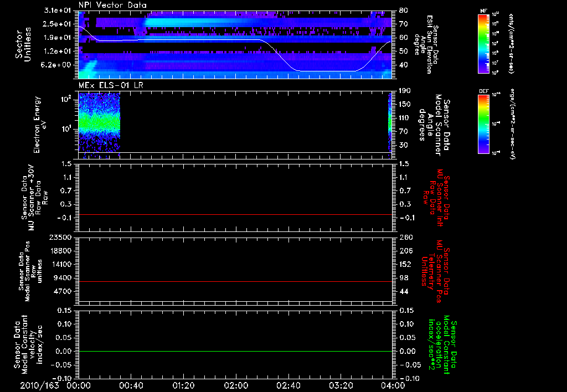Click the 03:20 time tick label

(341, 385)
